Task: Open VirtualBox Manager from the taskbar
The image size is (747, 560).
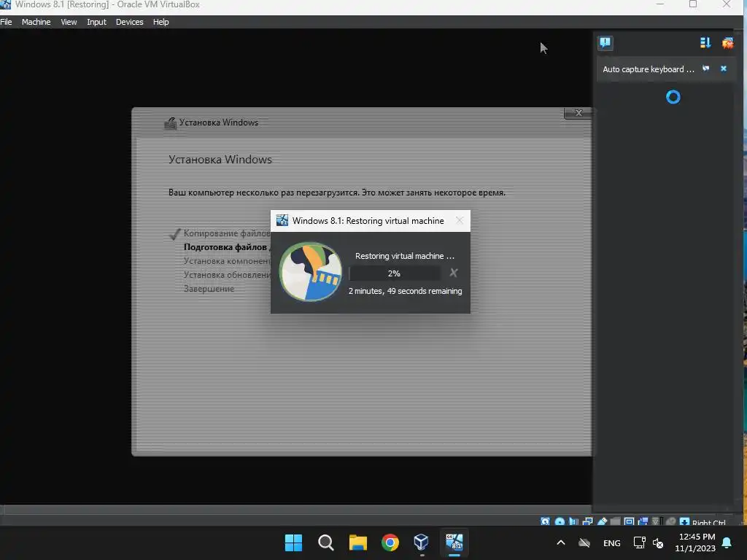Action: (x=422, y=542)
